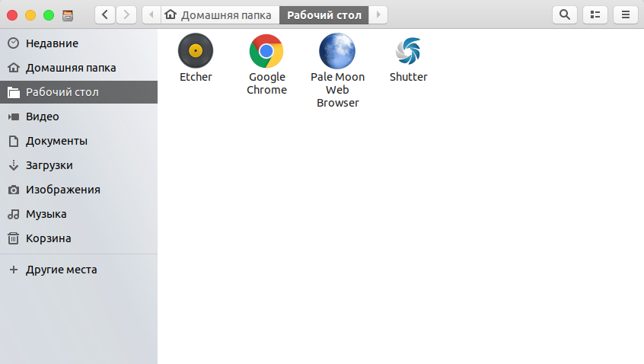Open Загрузки in the sidebar
Screen dimensions: 644x364
tap(79, 165)
